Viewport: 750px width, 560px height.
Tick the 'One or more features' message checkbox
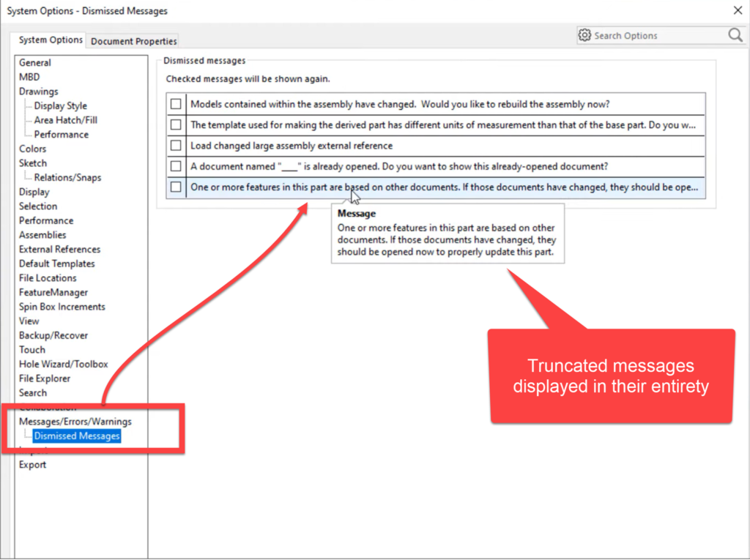(176, 187)
